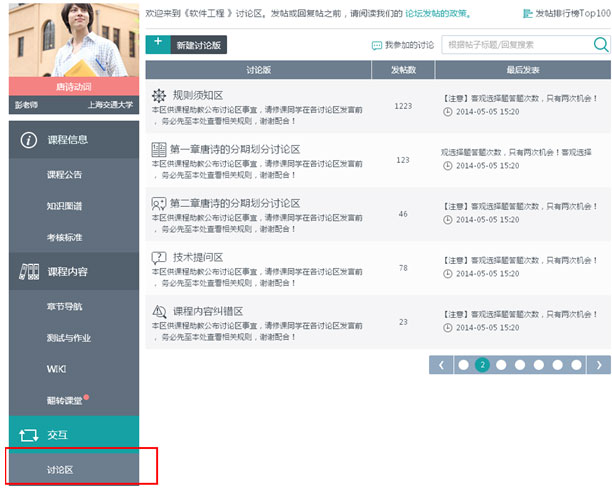Click post count 46
The width and height of the screenshot is (612, 493).
tap(403, 214)
